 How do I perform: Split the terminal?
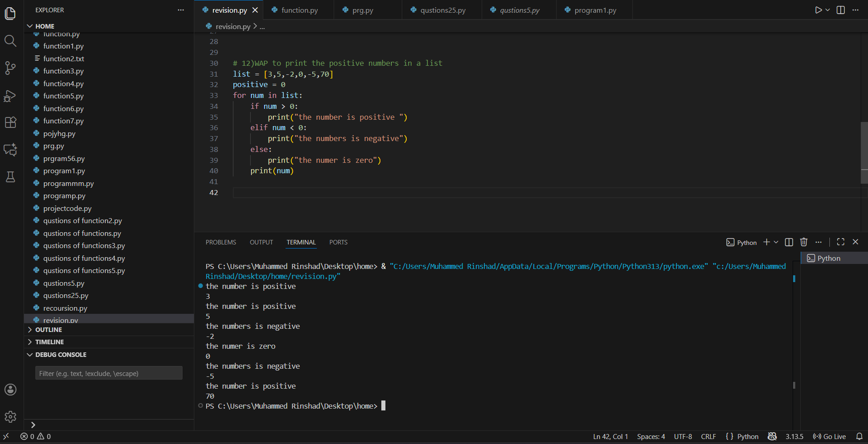[789, 242]
